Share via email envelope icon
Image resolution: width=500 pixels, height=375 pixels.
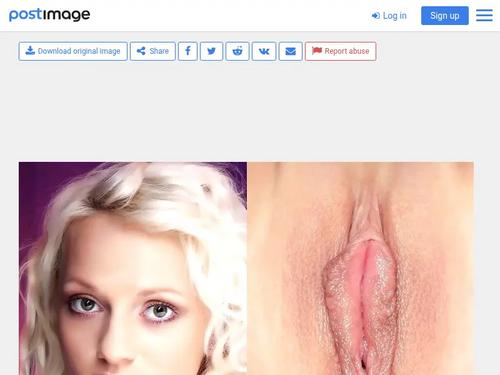coord(291,51)
